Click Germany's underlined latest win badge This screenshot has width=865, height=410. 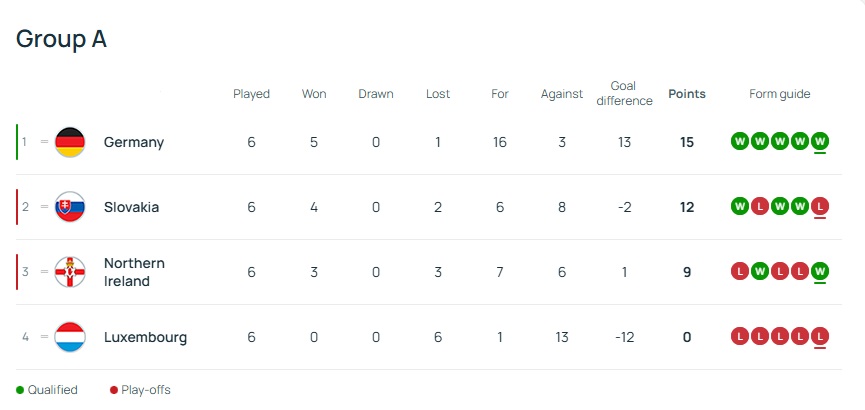(x=820, y=142)
